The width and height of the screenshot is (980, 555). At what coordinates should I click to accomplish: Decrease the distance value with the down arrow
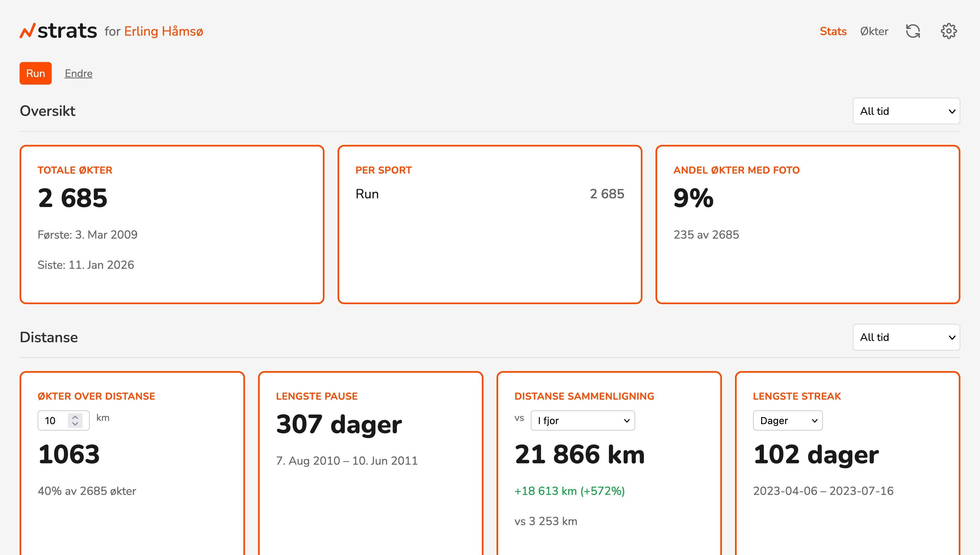(x=75, y=425)
